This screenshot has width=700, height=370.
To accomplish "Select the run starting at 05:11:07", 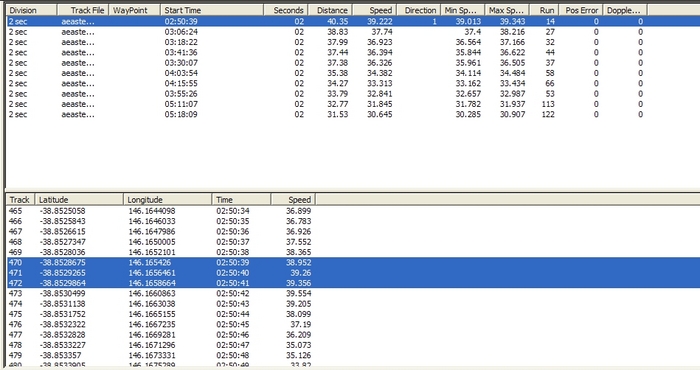I will click(353, 104).
